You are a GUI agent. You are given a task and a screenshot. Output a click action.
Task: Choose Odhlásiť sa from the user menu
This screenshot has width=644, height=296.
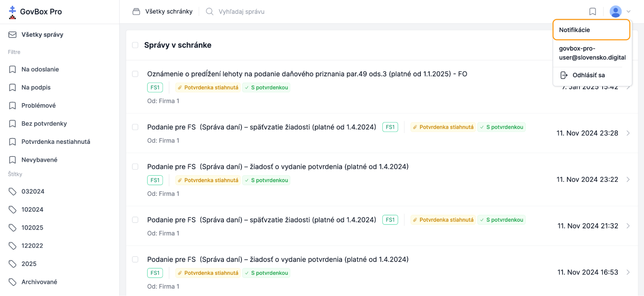(x=588, y=75)
